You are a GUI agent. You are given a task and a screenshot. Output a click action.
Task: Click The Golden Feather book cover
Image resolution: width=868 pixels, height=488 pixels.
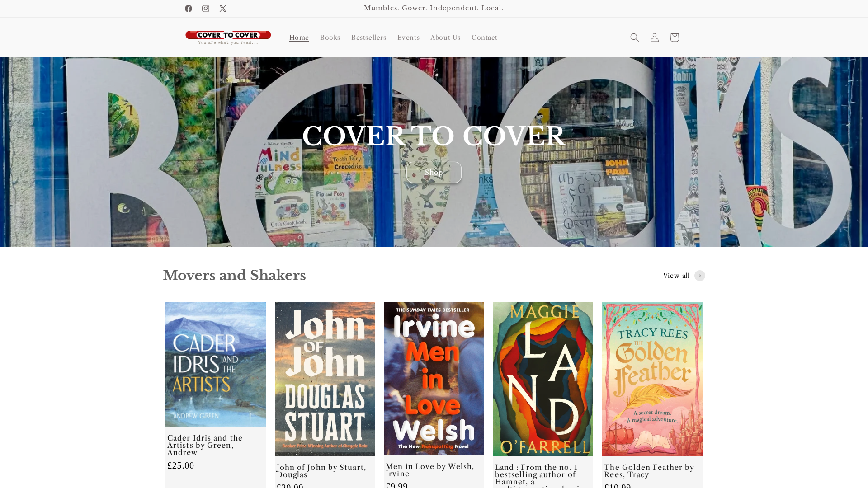click(652, 379)
